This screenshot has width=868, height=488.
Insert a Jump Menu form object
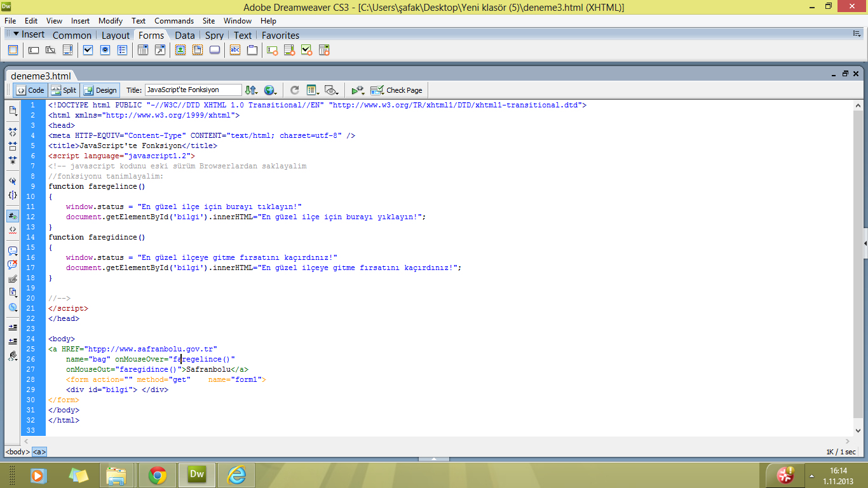[x=159, y=50]
